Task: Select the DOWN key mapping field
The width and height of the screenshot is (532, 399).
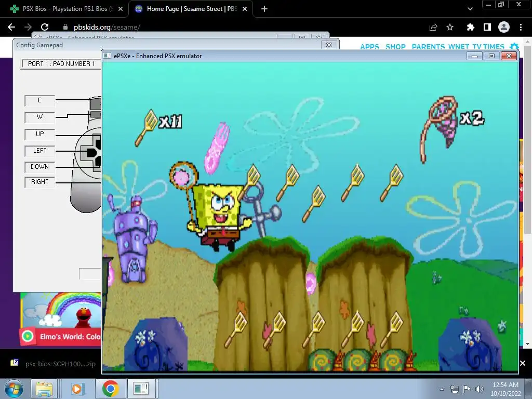Action: click(39, 167)
